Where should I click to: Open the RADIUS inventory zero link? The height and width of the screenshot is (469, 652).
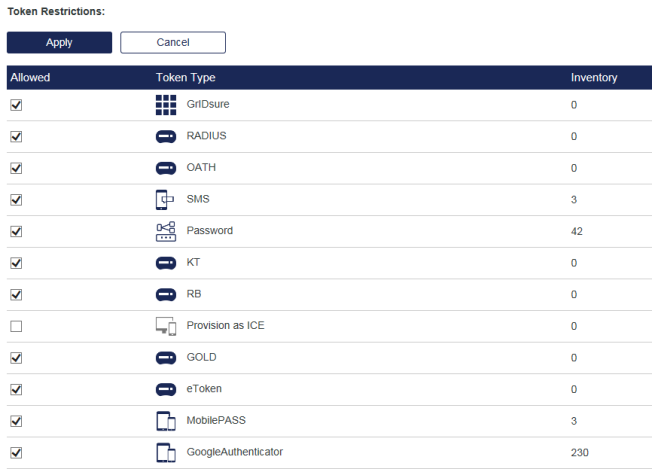[x=574, y=137]
